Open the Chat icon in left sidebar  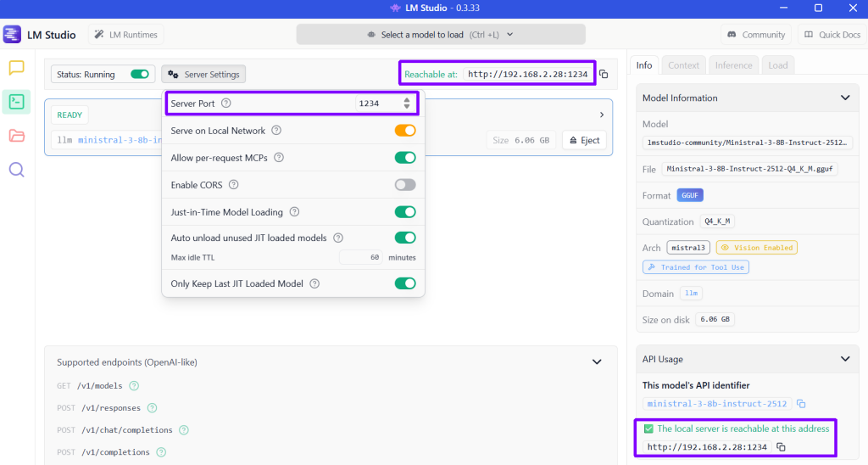click(x=16, y=68)
